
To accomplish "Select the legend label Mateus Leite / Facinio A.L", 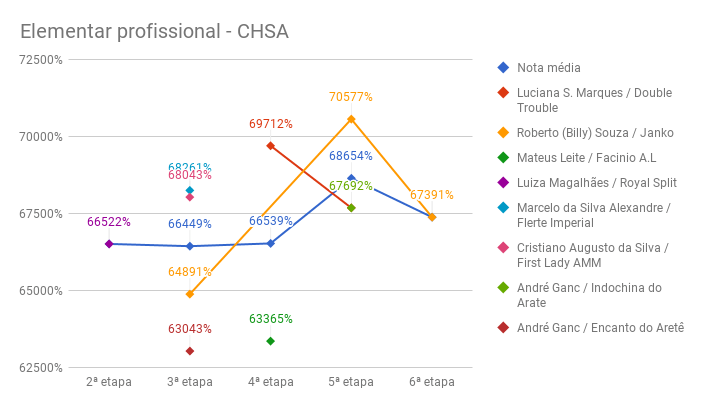I will [587, 158].
